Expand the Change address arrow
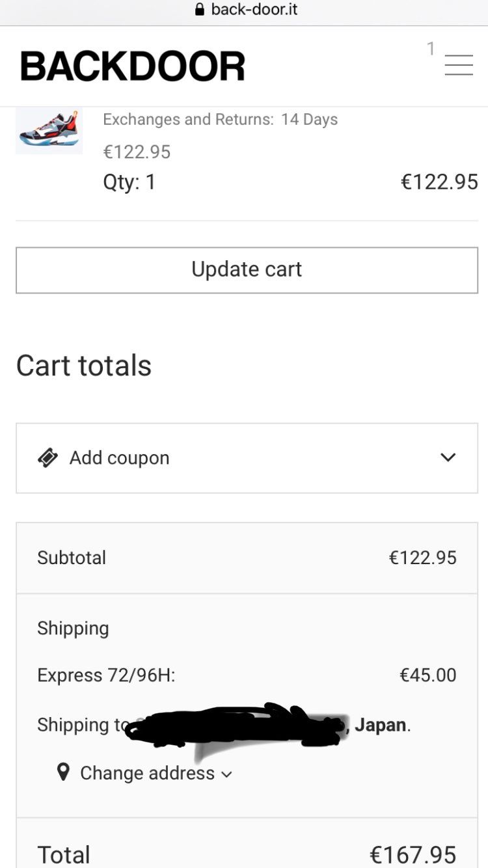This screenshot has height=868, width=488. [x=226, y=774]
